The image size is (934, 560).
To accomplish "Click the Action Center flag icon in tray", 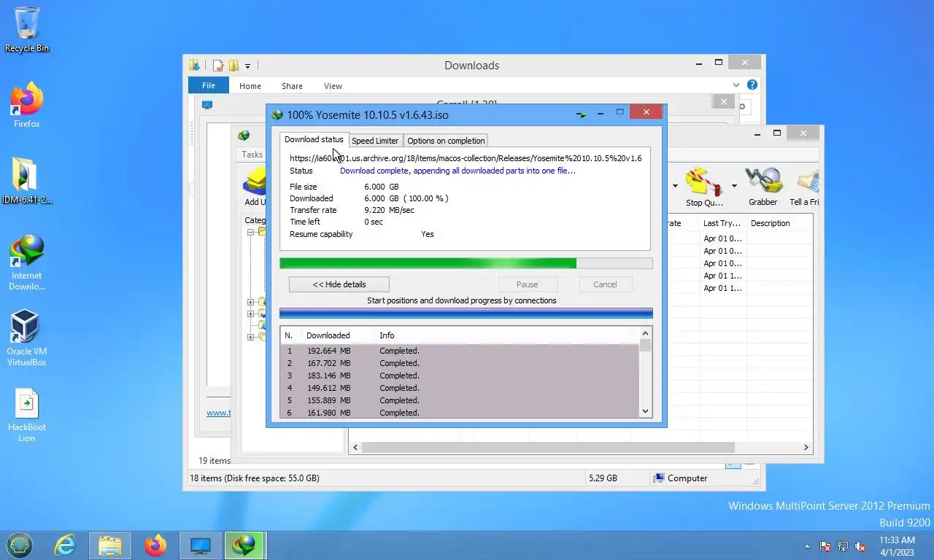I will (825, 545).
